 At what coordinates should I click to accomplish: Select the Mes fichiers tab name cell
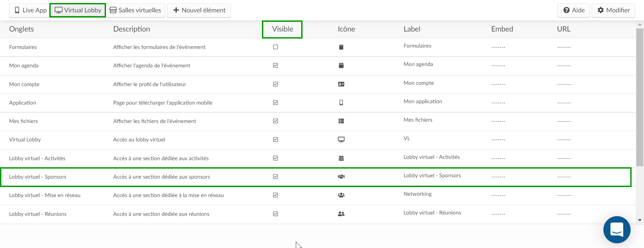click(23, 121)
